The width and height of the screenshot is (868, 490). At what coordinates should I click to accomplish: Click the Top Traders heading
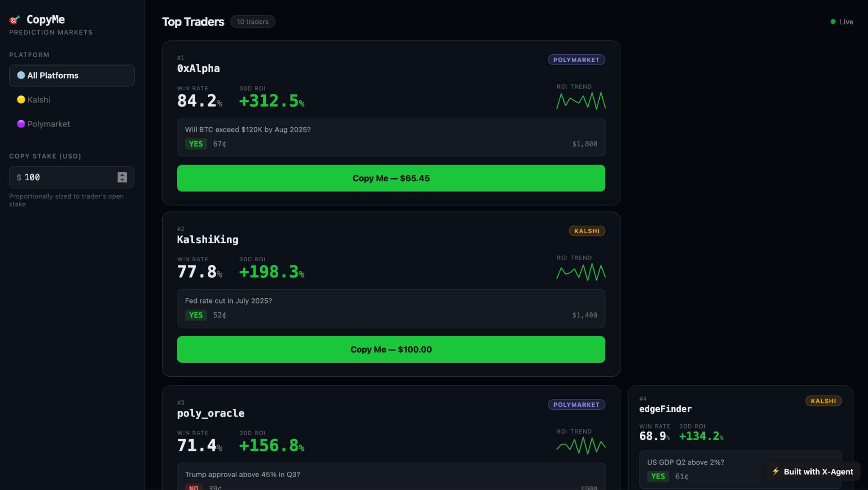tap(193, 22)
